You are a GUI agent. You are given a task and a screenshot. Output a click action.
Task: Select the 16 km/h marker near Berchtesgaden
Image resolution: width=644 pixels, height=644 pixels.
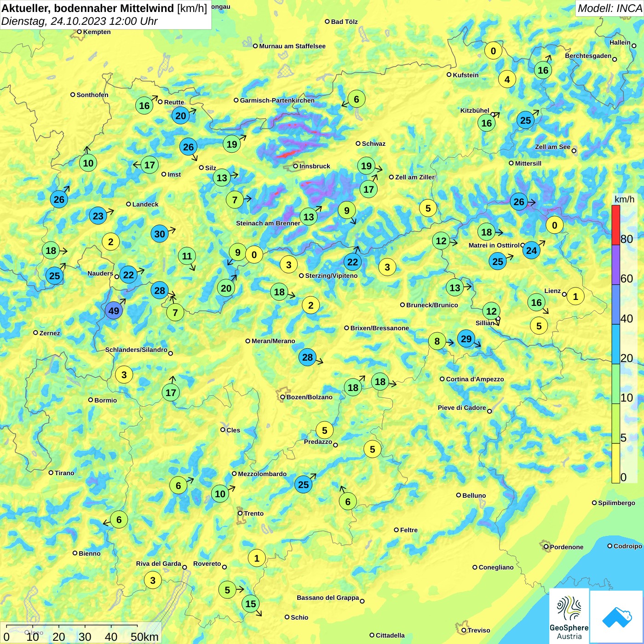click(543, 70)
